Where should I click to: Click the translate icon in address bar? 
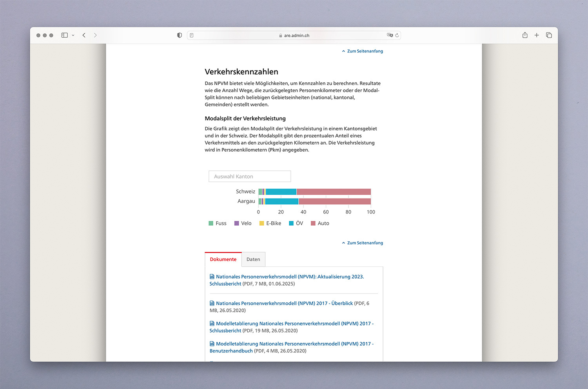click(x=390, y=35)
